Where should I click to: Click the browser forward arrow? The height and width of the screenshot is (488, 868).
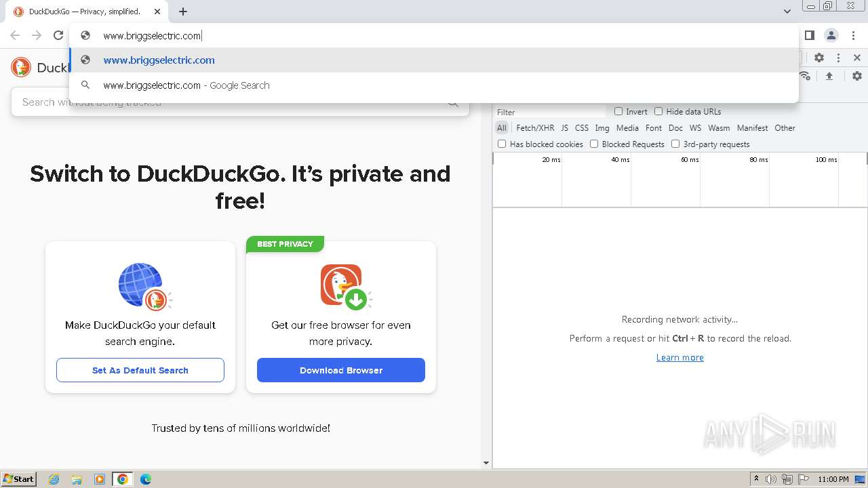[37, 35]
